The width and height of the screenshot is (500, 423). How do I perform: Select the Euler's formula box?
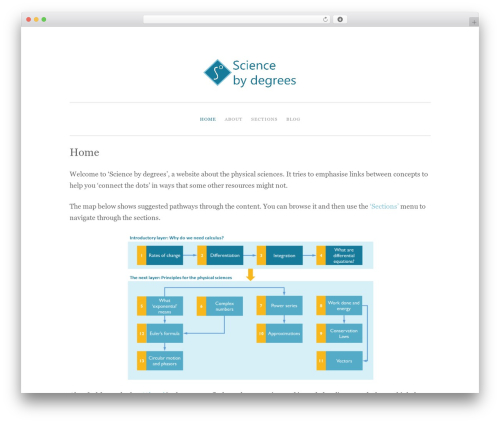point(160,333)
